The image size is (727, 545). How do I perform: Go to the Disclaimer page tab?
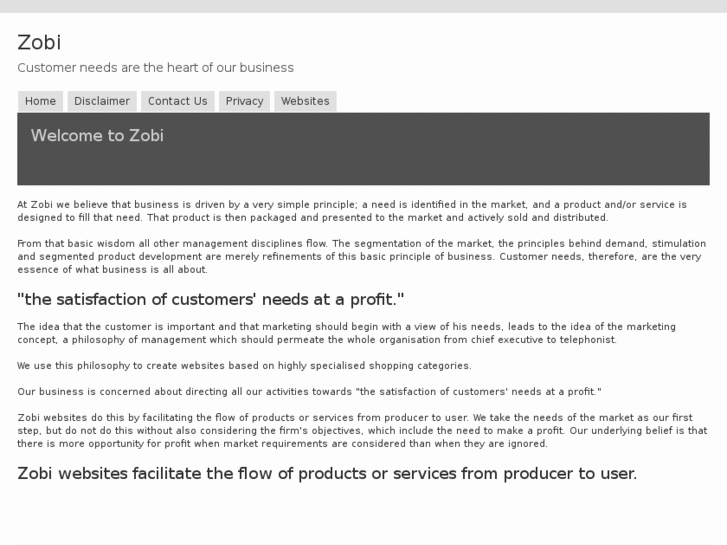(x=102, y=101)
